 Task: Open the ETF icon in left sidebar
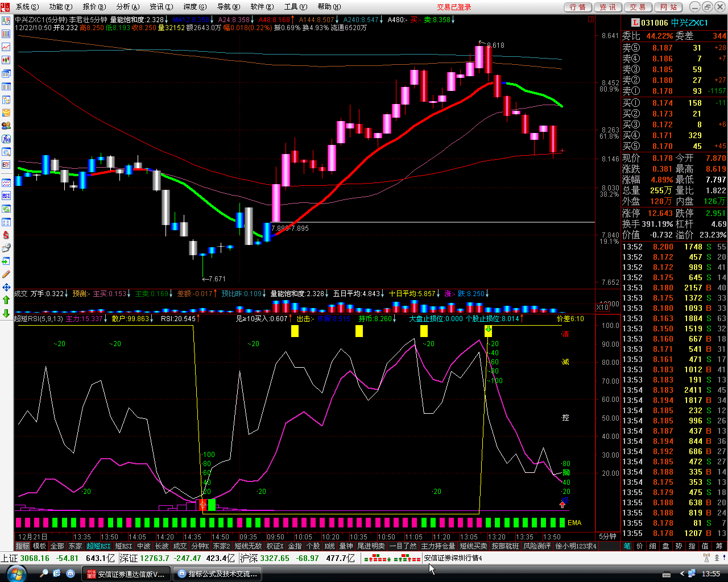coord(6,165)
